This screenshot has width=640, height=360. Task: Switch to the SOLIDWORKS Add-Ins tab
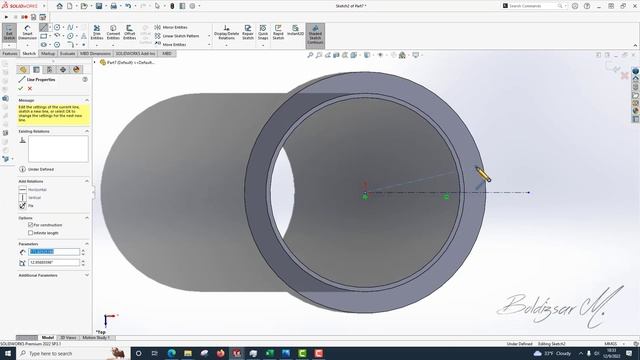tap(136, 53)
